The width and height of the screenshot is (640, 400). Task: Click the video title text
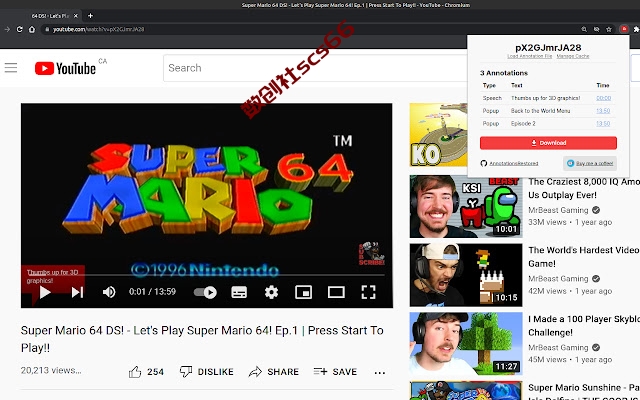(202, 339)
